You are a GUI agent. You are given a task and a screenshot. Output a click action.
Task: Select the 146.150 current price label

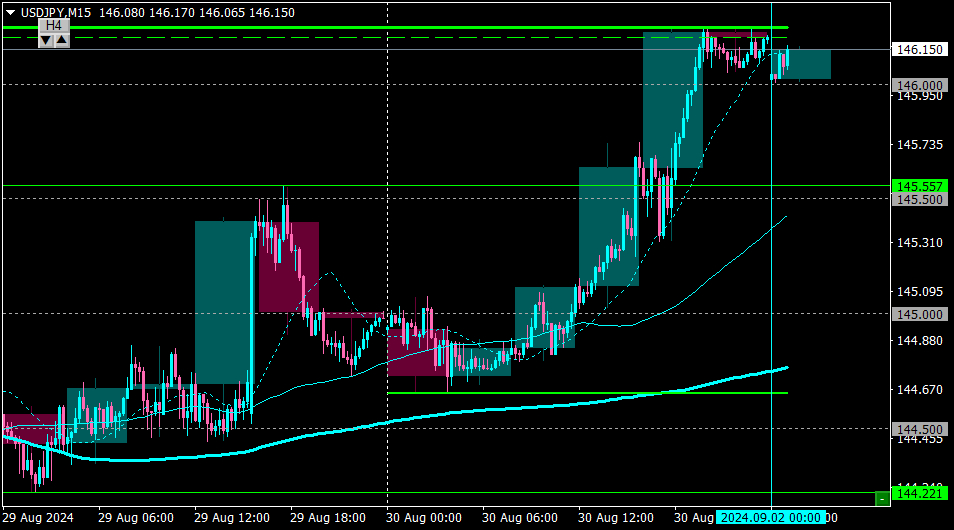coord(919,49)
